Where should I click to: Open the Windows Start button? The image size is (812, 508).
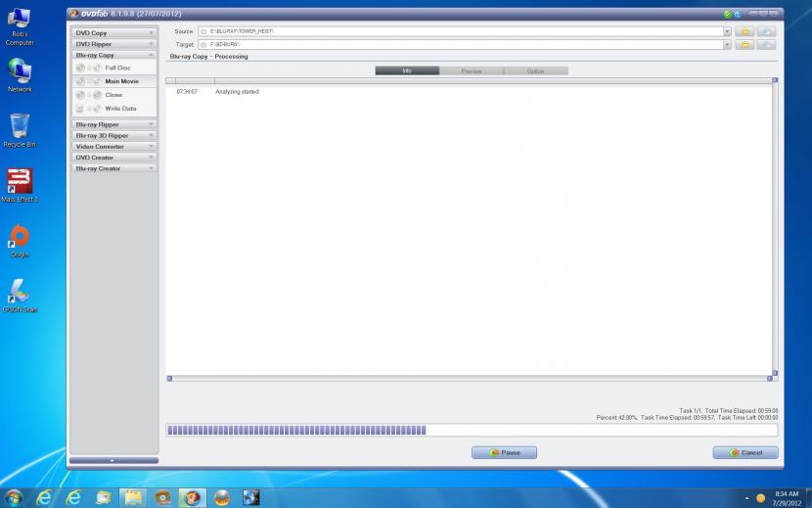pos(14,497)
